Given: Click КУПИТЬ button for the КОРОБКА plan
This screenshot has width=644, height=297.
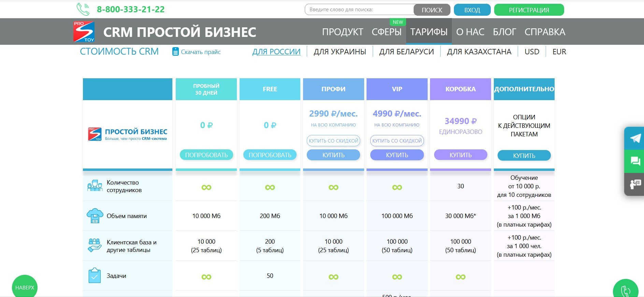Looking at the screenshot, I should coord(460,155).
